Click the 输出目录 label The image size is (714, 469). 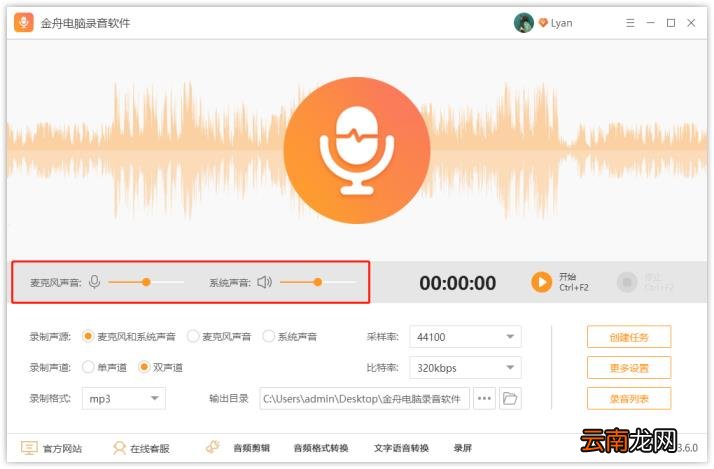[x=229, y=399]
